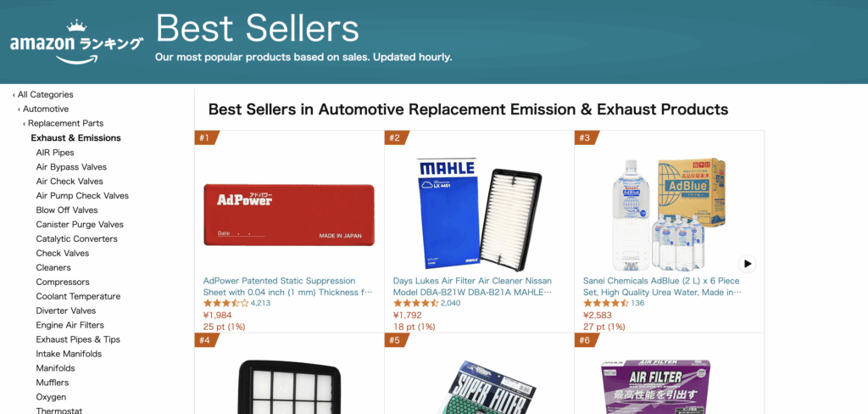
Task: Click the #1 rank badge
Action: coord(206,137)
